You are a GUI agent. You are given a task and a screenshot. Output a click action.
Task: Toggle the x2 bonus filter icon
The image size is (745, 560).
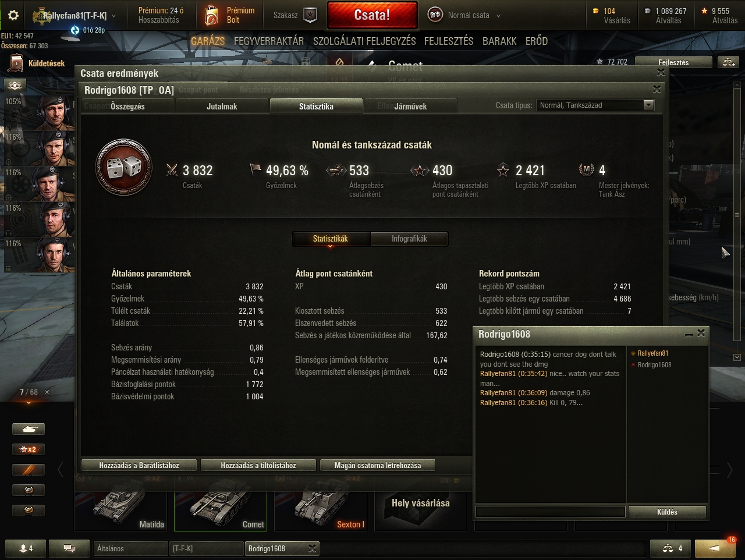29,449
